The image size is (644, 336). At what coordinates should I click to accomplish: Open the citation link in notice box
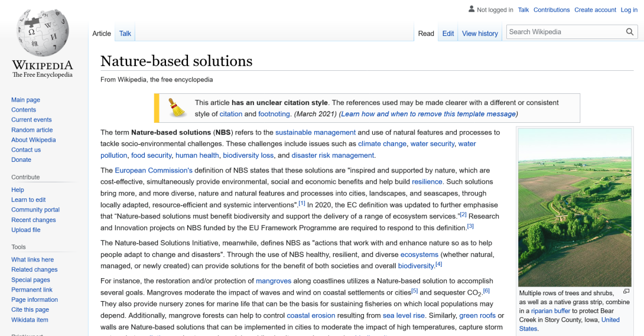tap(231, 114)
